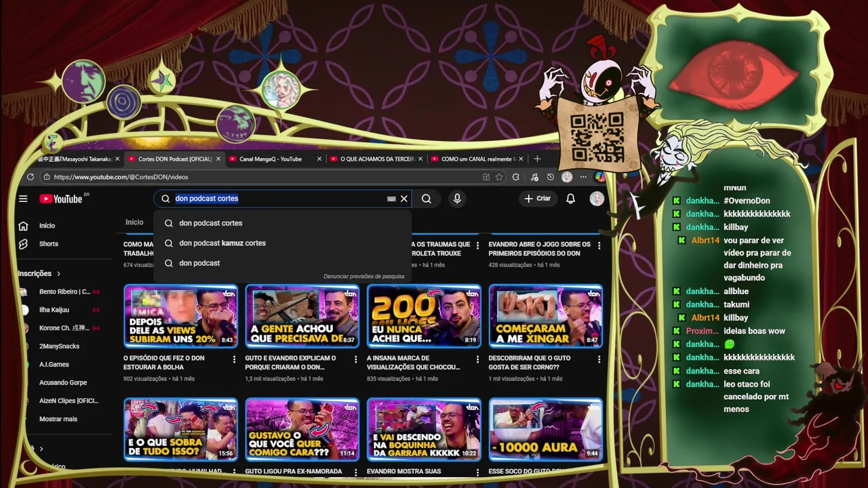
Task: Close the O QUE ACHAMOS DA TERCEIRA tab
Action: 420,159
